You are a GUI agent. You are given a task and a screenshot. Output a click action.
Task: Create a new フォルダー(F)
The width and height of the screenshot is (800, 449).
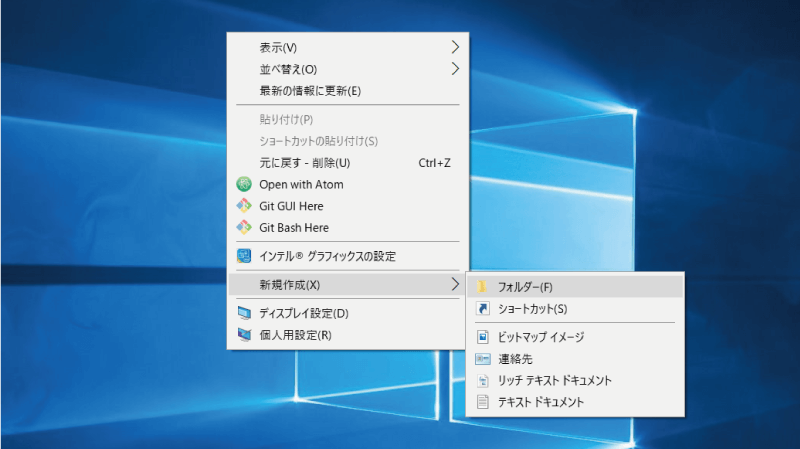(575, 287)
